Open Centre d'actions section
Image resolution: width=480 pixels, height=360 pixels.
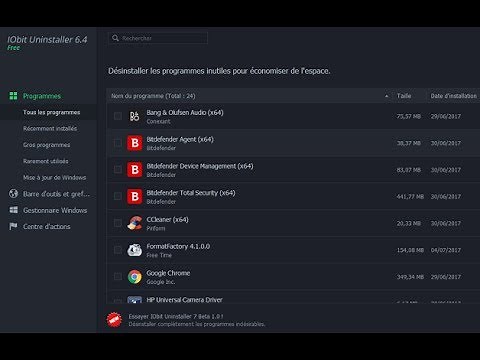47,226
